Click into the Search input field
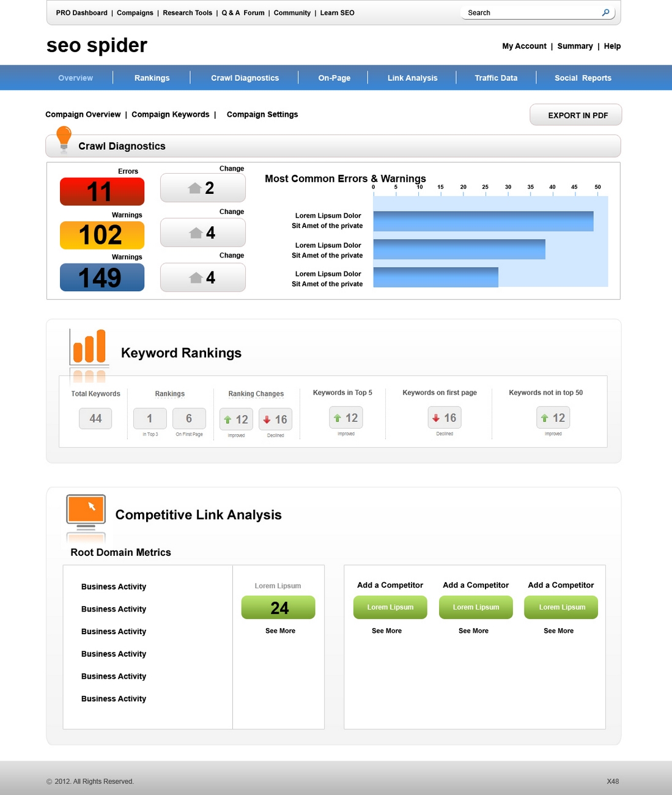 pyautogui.click(x=531, y=13)
